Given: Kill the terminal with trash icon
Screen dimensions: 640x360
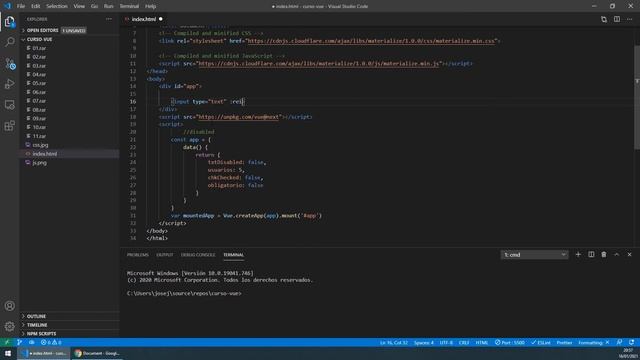Looking at the screenshot, I should click(604, 254).
